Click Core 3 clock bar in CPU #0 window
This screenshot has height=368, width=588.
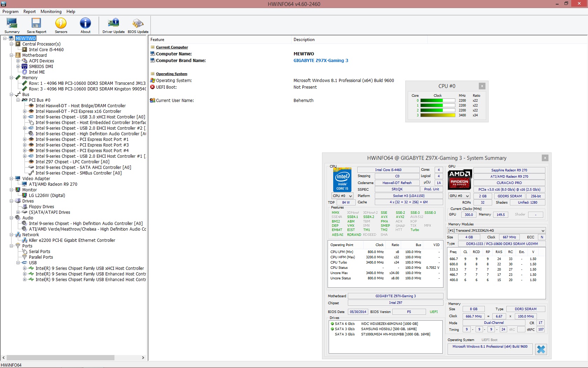tap(438, 115)
